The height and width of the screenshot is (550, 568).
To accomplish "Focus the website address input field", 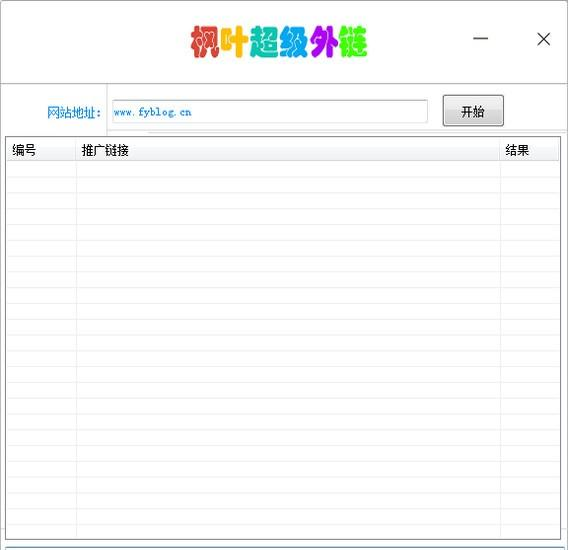I will click(270, 112).
